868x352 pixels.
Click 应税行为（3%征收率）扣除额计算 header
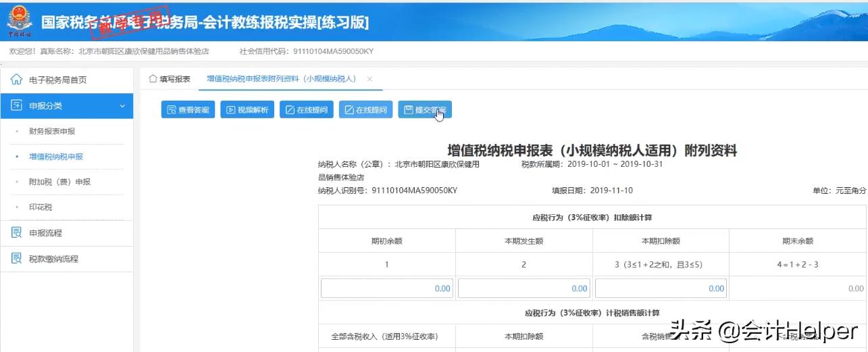pos(592,218)
